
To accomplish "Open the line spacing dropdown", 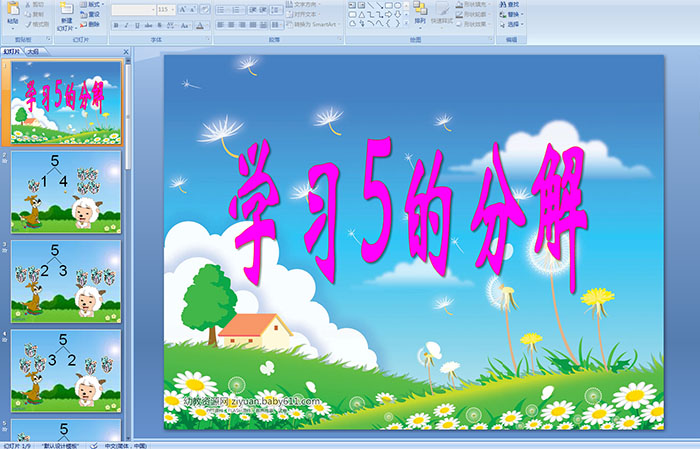I will [x=276, y=10].
